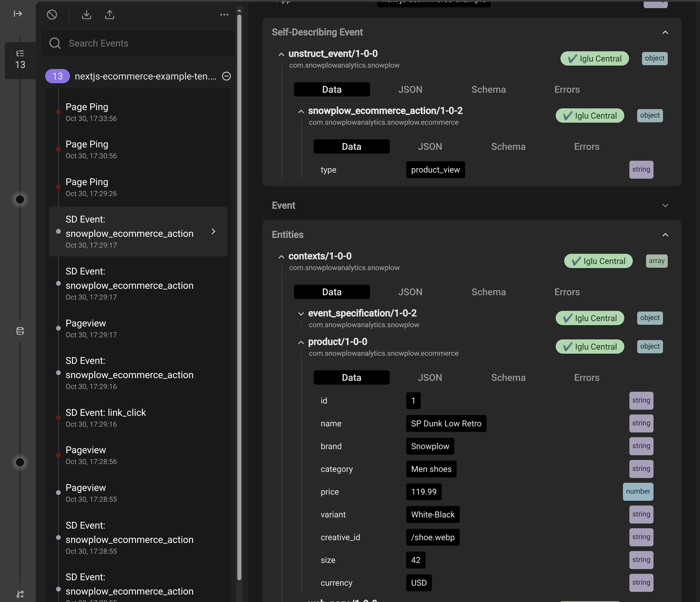700x602 pixels.
Task: Click the clear events (ban) icon
Action: point(52,15)
